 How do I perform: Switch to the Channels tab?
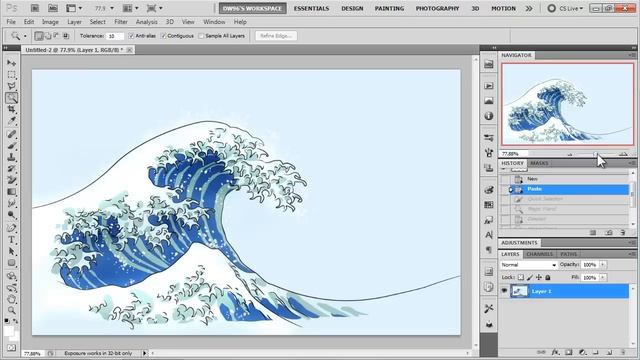coord(540,254)
